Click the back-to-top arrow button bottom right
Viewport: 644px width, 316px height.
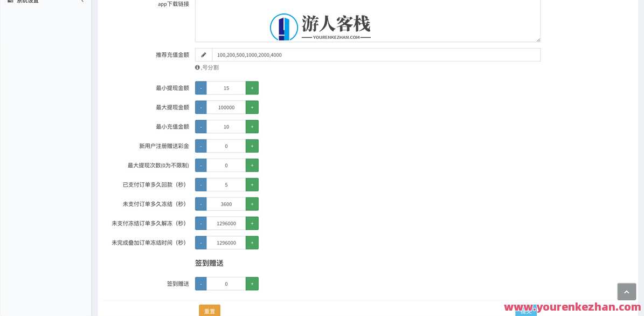point(626,291)
